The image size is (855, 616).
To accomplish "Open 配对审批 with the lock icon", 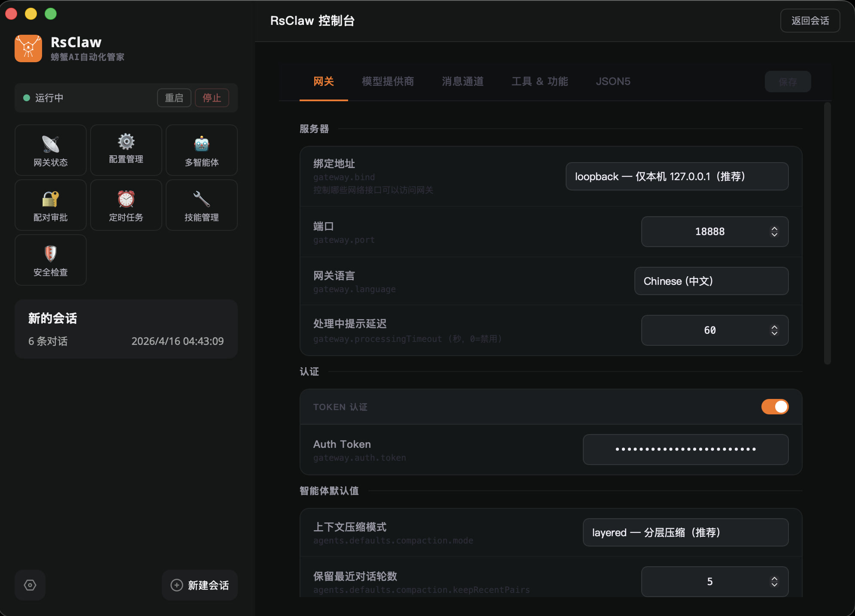I will [50, 205].
